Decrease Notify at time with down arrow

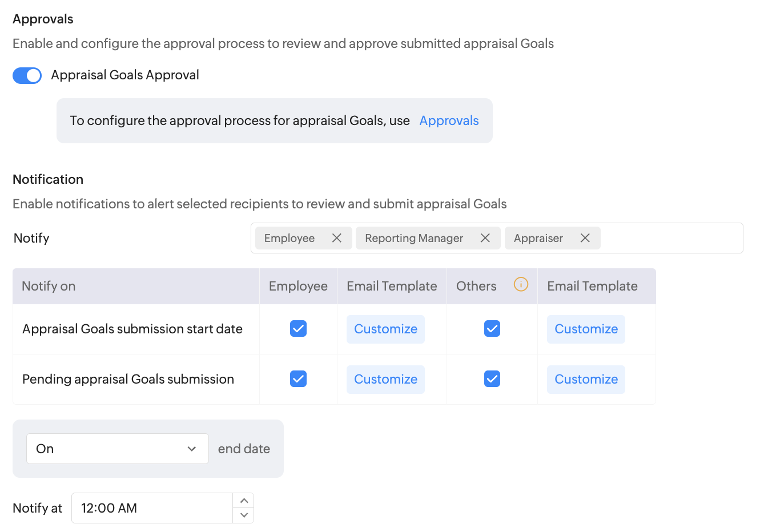pos(244,515)
